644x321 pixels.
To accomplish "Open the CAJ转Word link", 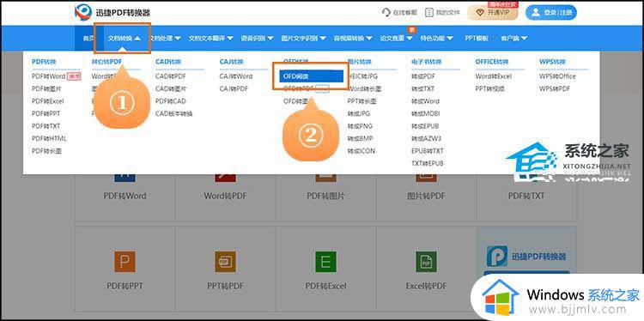I will click(236, 76).
